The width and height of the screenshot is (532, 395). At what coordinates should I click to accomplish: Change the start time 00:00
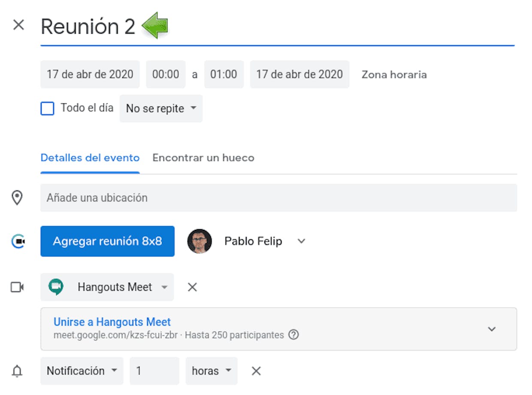tap(166, 75)
